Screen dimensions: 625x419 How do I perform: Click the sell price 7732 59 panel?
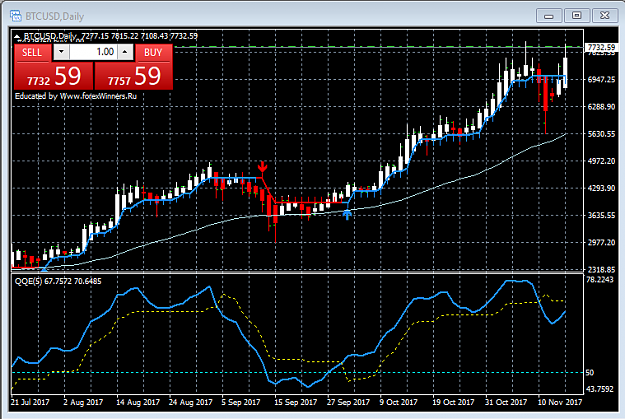tap(53, 76)
